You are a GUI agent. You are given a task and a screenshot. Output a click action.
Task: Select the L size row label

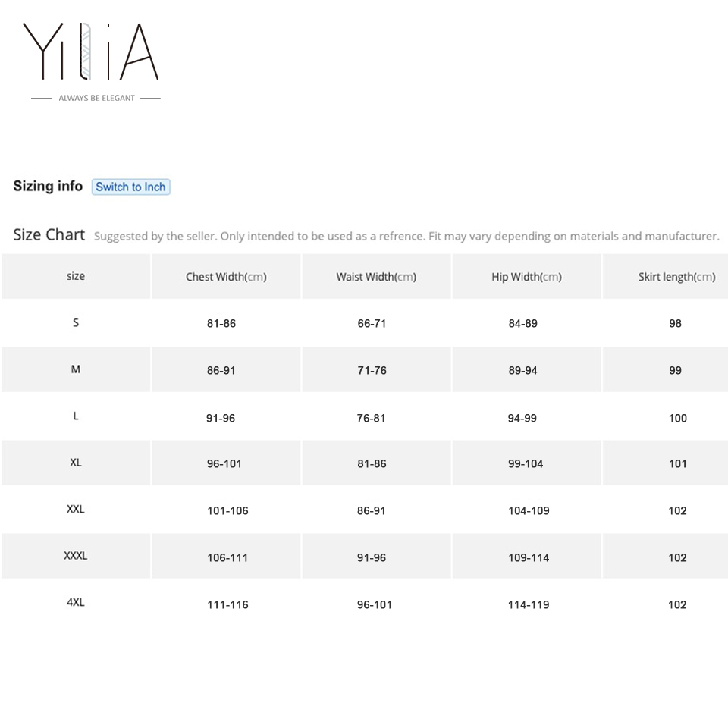(75, 416)
